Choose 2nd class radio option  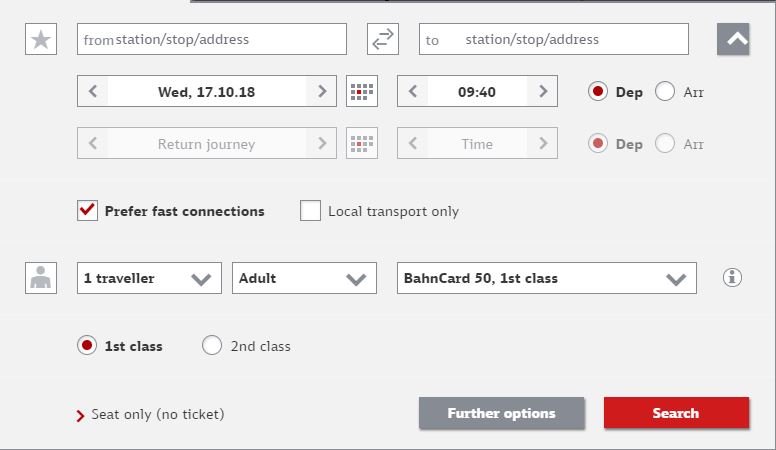(212, 346)
